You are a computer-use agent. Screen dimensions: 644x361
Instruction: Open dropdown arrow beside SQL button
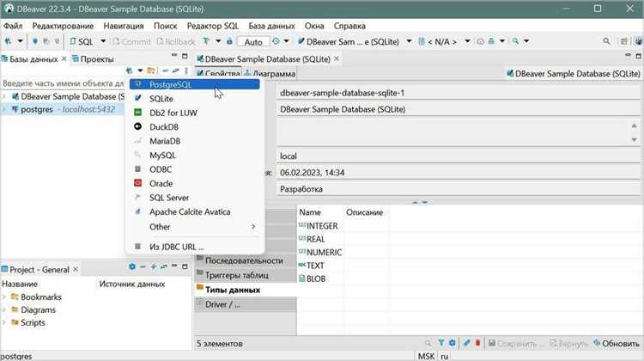pyautogui.click(x=103, y=41)
